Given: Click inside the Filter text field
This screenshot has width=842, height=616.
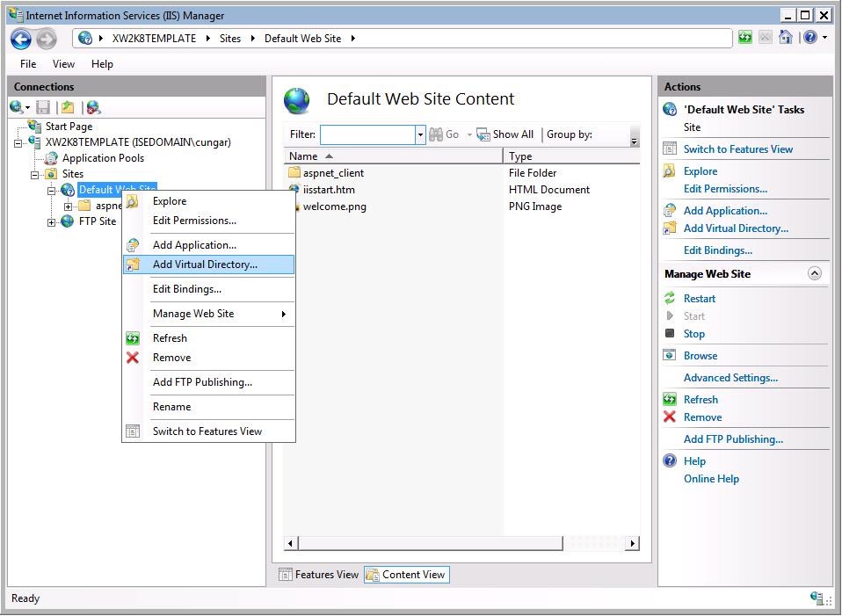Looking at the screenshot, I should (x=367, y=134).
